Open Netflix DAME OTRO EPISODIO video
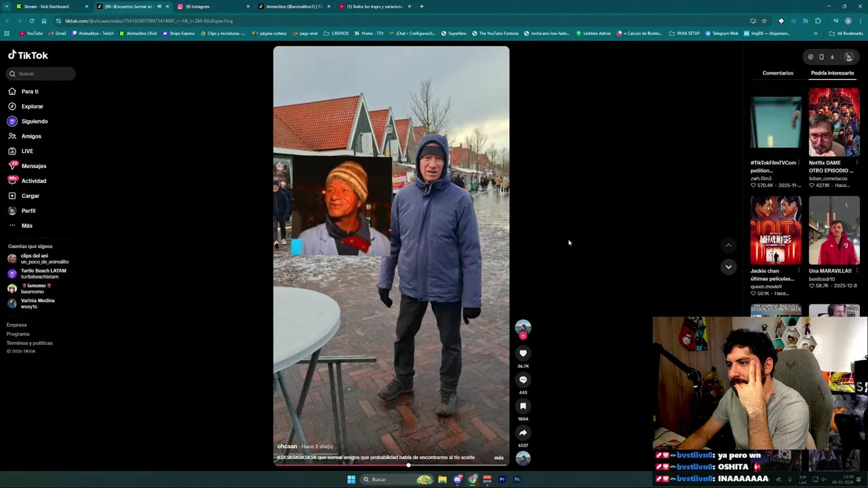This screenshot has width=868, height=488. (834, 122)
